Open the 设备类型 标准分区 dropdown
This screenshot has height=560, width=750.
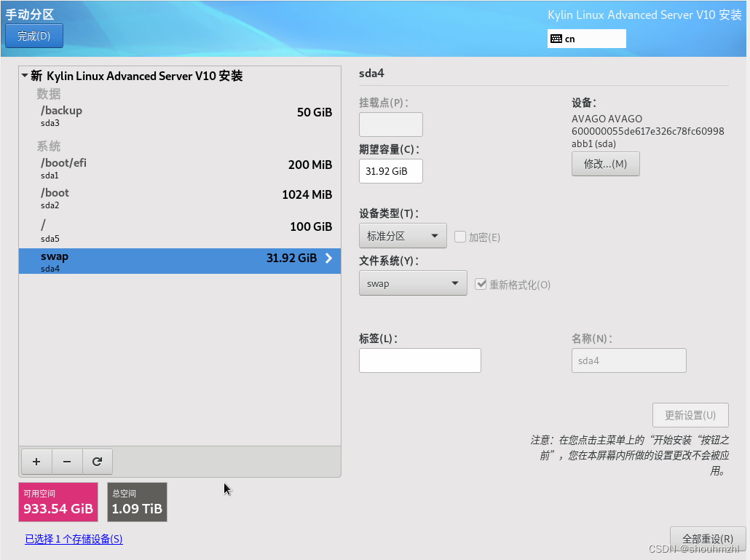tap(403, 236)
